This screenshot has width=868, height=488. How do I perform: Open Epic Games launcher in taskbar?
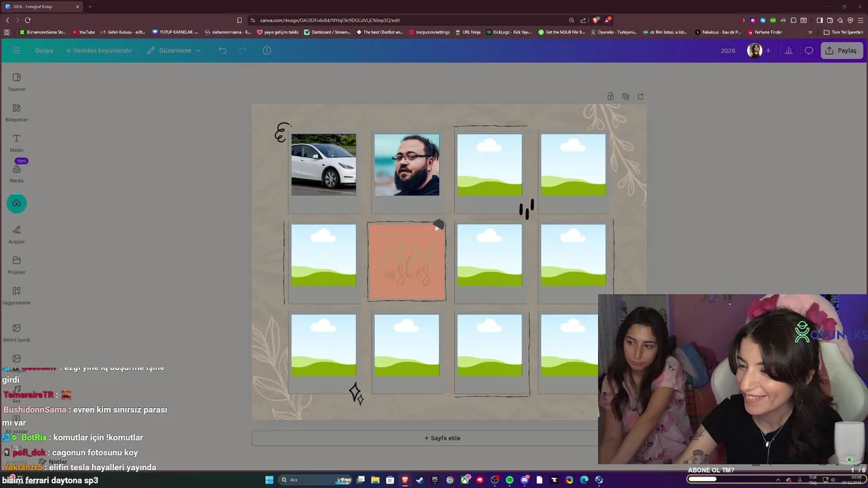pos(435,480)
